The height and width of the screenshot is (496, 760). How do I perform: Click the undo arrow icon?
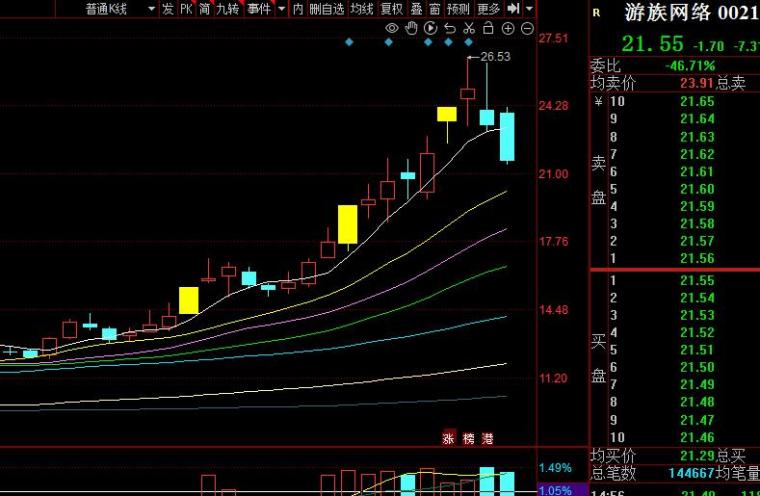pyautogui.click(x=450, y=29)
